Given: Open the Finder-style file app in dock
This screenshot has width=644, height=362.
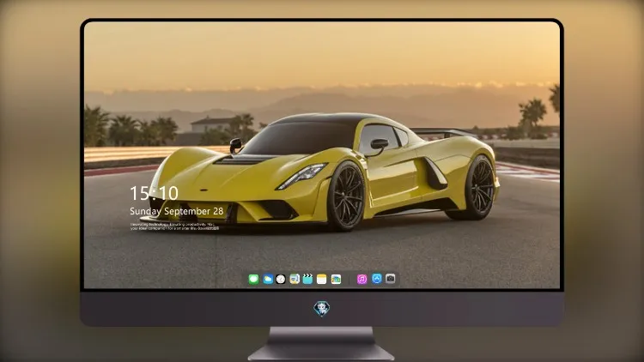Looking at the screenshot, I should [x=295, y=280].
